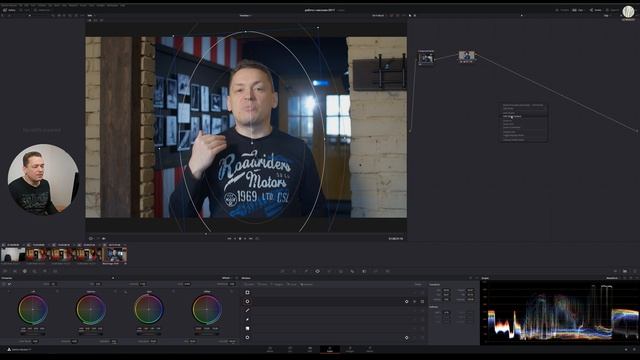Click the Gain color wheel
This screenshot has height=360, width=640.
(149, 309)
